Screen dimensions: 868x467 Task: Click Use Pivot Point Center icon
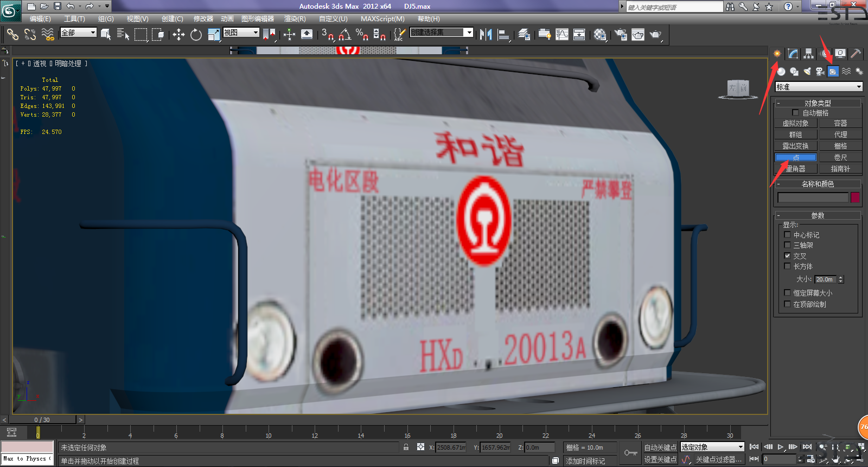tap(269, 35)
